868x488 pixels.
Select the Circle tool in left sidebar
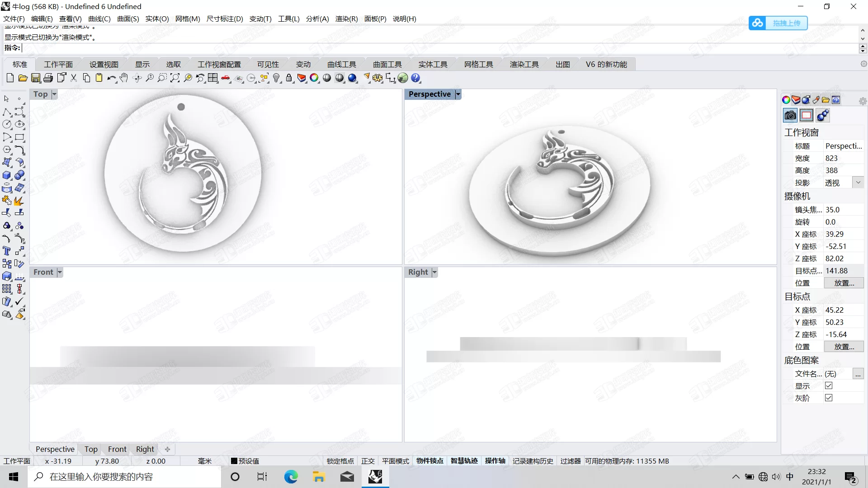click(x=7, y=124)
